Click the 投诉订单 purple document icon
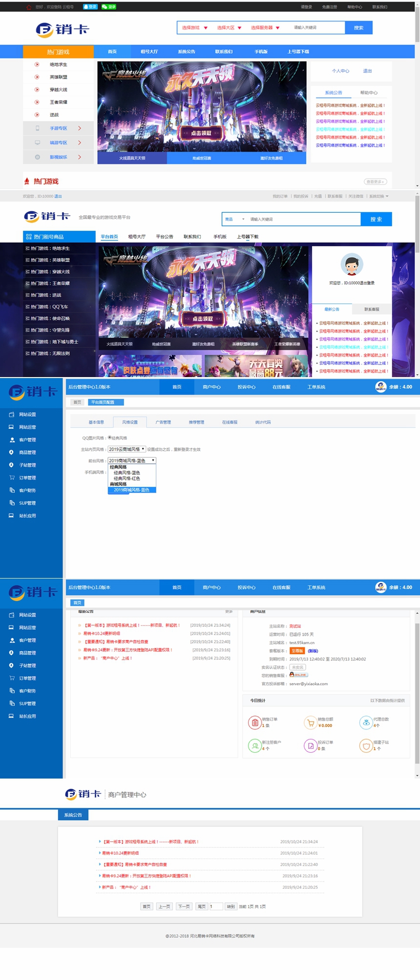 pyautogui.click(x=310, y=745)
